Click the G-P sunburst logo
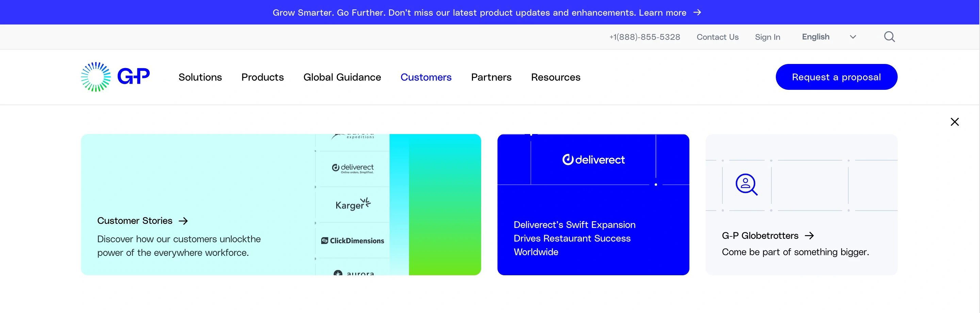 point(115,77)
